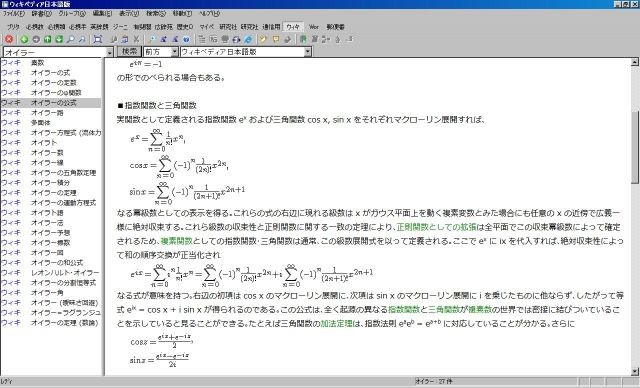Open the ヘルプ(H) menu
The image size is (640, 388).
(x=209, y=13)
